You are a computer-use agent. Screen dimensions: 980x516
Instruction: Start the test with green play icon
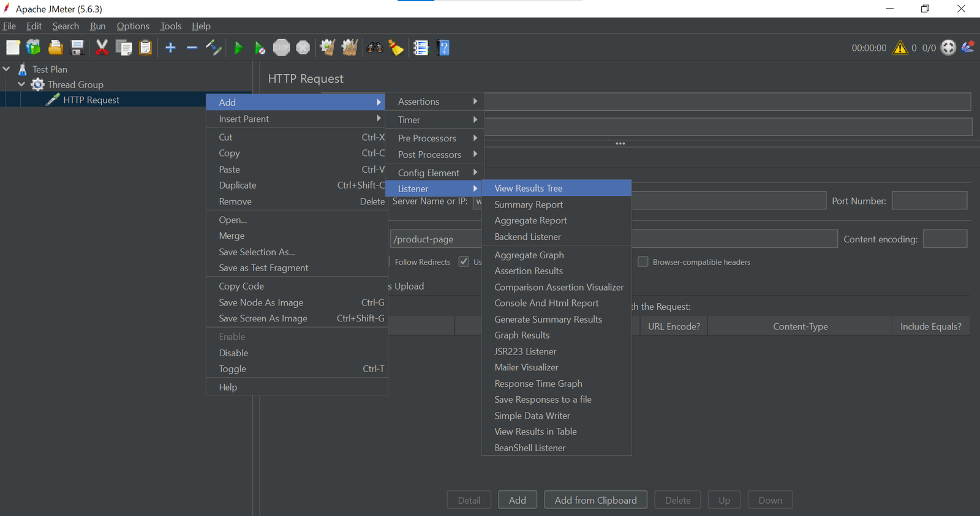click(238, 48)
